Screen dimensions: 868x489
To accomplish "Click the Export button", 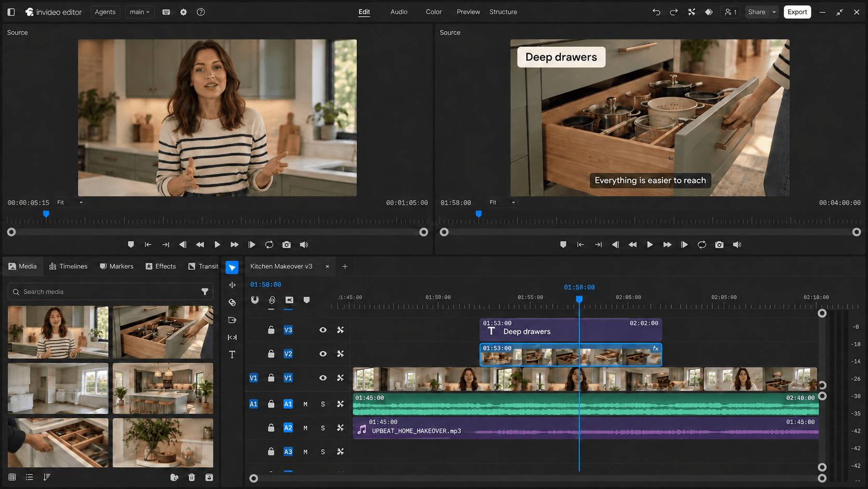I will pos(797,12).
